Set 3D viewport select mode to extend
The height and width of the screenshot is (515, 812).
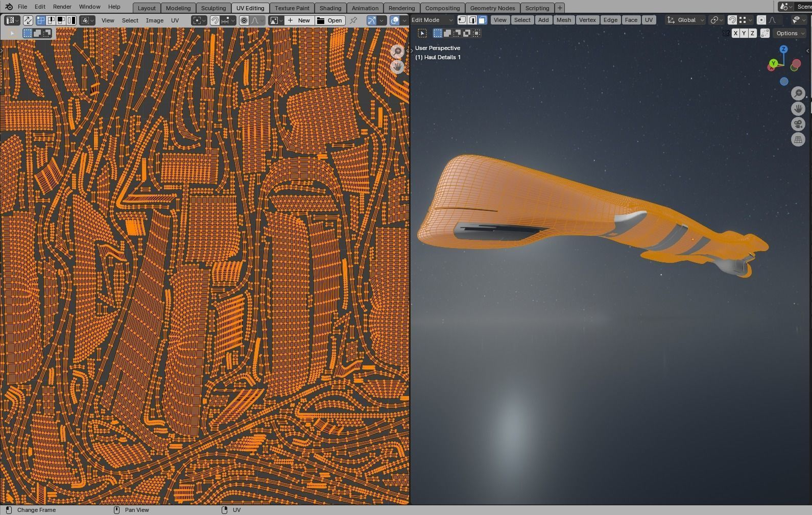point(447,33)
